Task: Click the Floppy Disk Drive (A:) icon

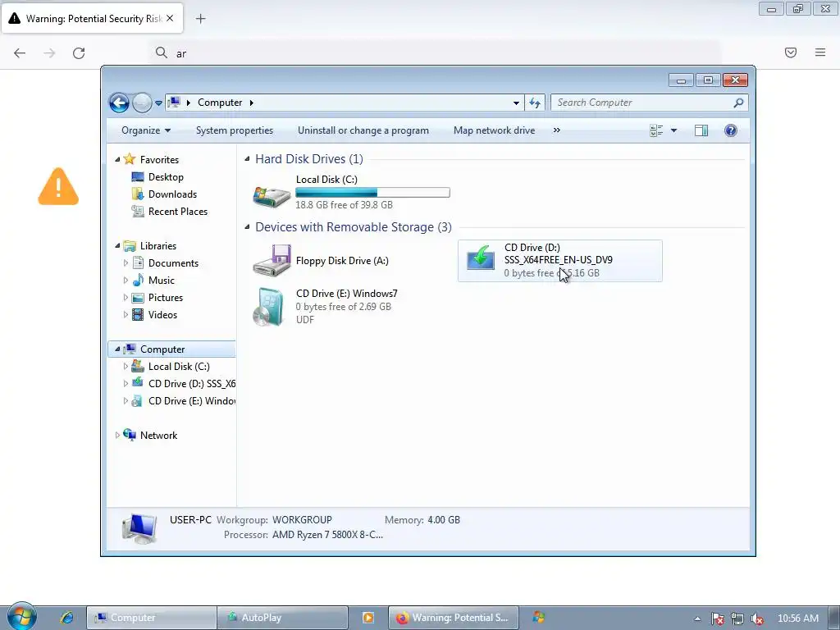Action: pyautogui.click(x=272, y=260)
